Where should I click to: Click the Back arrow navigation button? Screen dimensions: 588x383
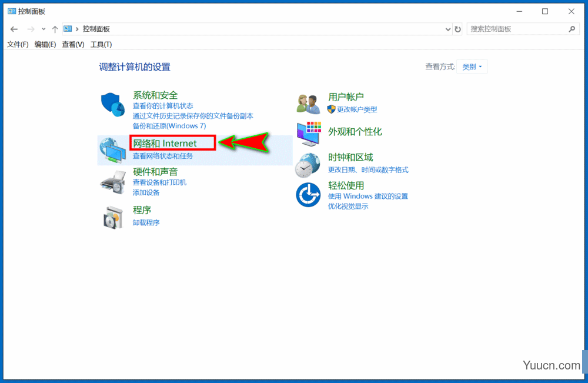click(14, 29)
